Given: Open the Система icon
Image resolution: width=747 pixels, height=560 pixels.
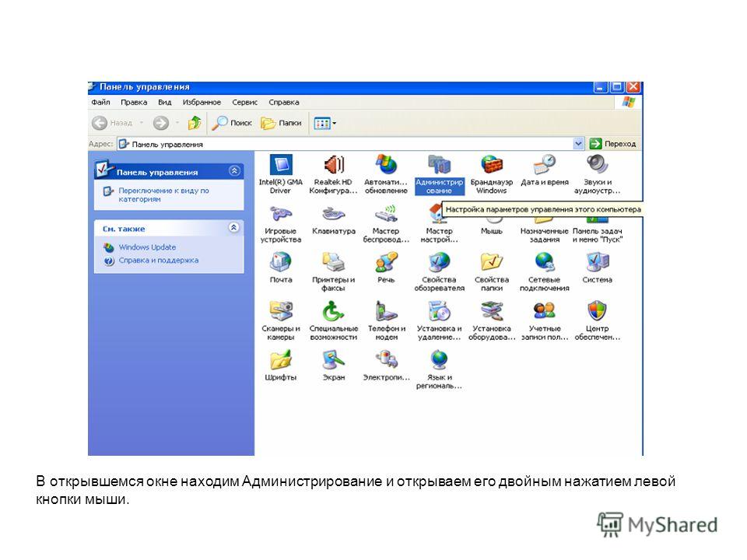Looking at the screenshot, I should coord(597,268).
